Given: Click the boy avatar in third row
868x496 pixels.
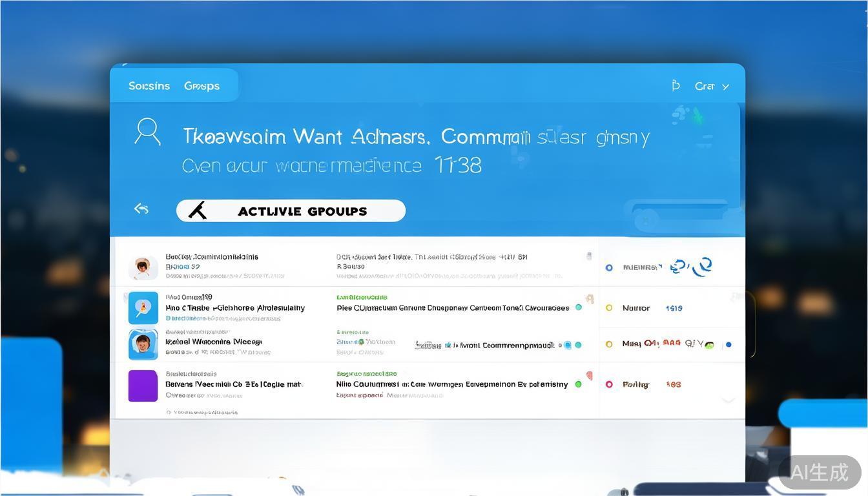Looking at the screenshot, I should coord(143,344).
